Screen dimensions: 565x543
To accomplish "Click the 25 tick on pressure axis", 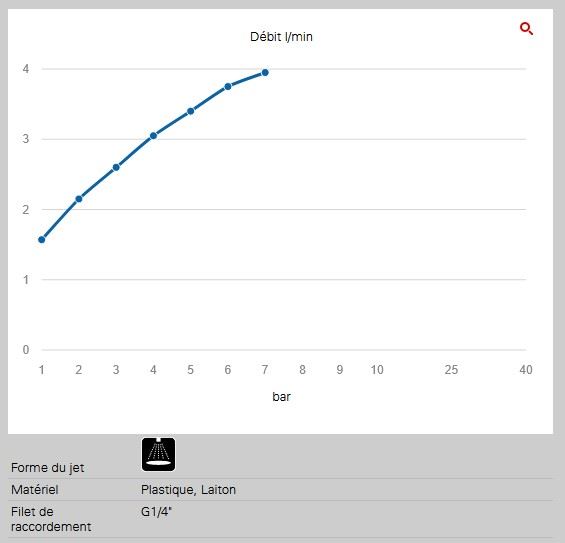I will tap(451, 370).
